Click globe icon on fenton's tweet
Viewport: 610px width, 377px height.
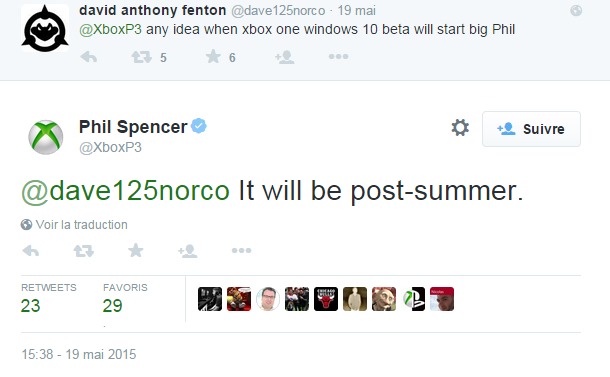tap(576, 11)
